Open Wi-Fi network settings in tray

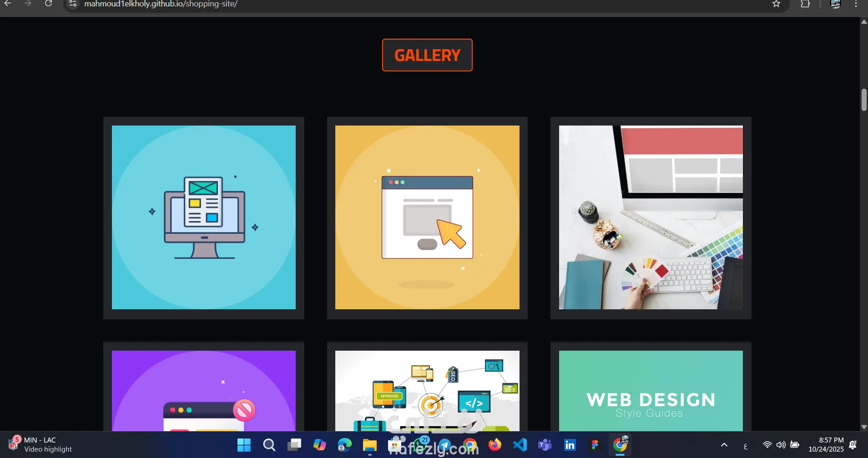pos(767,445)
